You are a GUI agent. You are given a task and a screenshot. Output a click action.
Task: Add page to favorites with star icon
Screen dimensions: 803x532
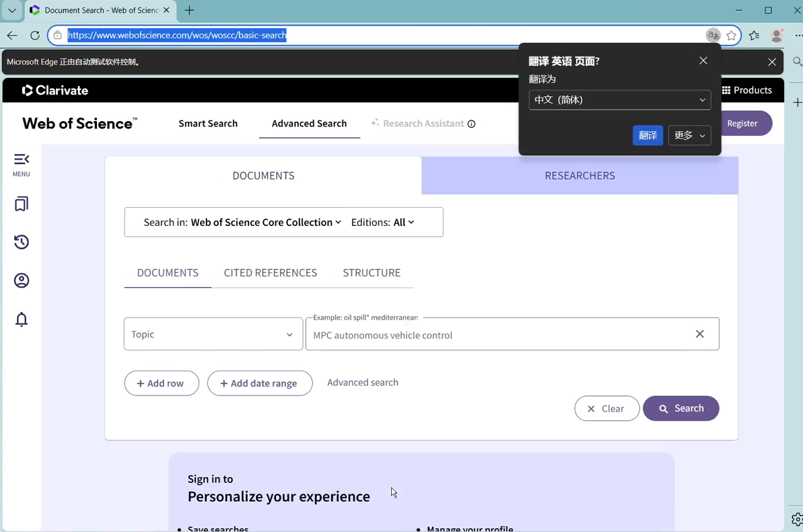pyautogui.click(x=731, y=35)
